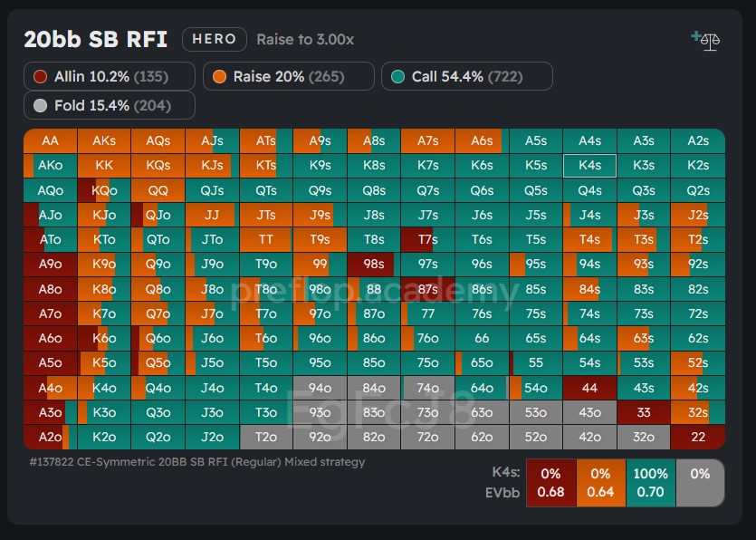The height and width of the screenshot is (540, 756).
Task: Select the K4s hand cell
Action: coord(589,166)
